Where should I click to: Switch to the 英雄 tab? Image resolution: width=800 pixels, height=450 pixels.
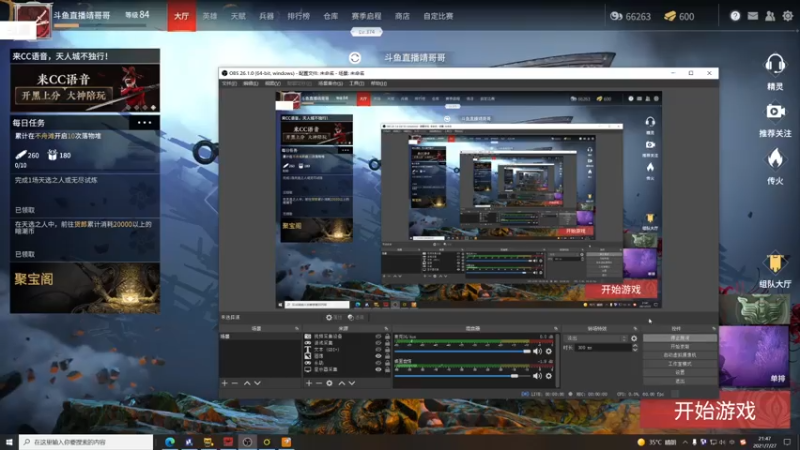(x=210, y=16)
